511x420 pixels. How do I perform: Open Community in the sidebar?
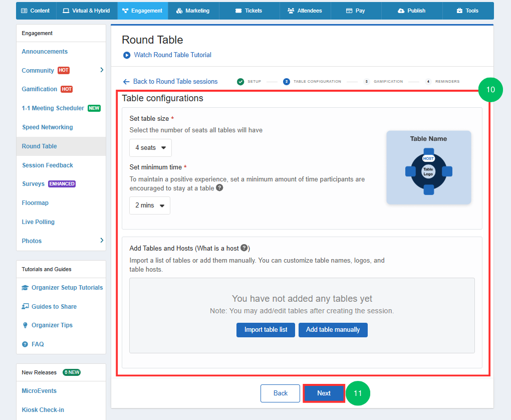click(x=38, y=71)
